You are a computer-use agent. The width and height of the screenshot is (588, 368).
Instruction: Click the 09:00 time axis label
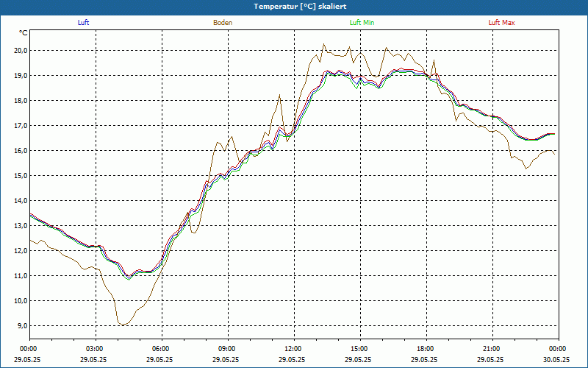(228, 349)
